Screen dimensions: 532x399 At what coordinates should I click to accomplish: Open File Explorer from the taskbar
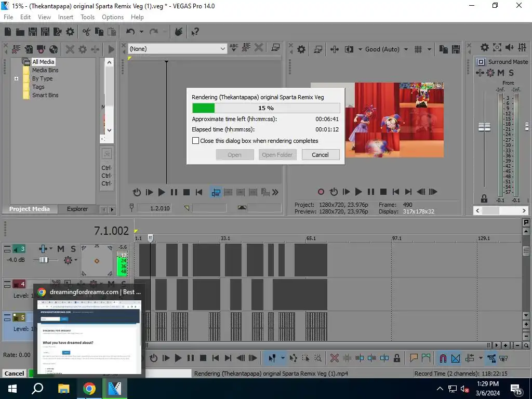pos(63,389)
